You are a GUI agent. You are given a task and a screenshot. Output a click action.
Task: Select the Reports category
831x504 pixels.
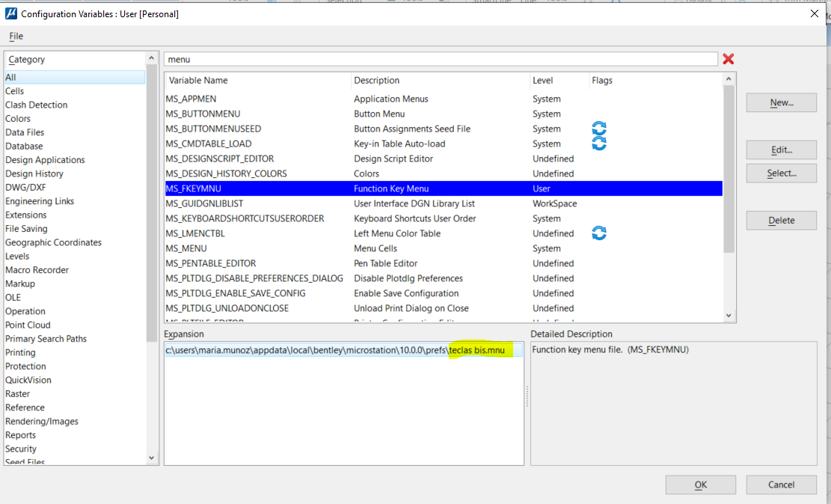[x=75, y=436]
